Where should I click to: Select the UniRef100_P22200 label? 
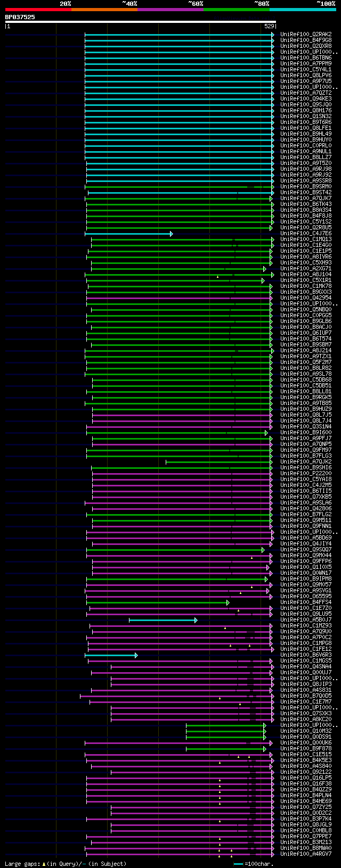[306, 474]
